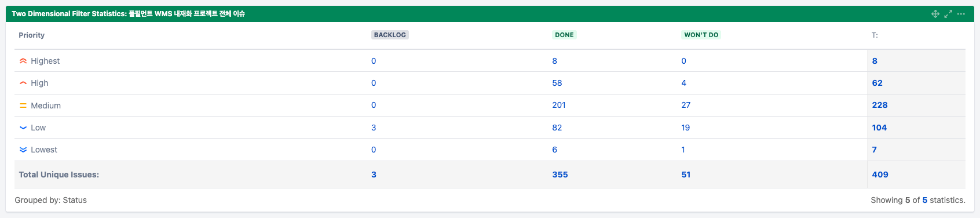Select the DONE status column label
The image size is (980, 218).
click(x=564, y=35)
